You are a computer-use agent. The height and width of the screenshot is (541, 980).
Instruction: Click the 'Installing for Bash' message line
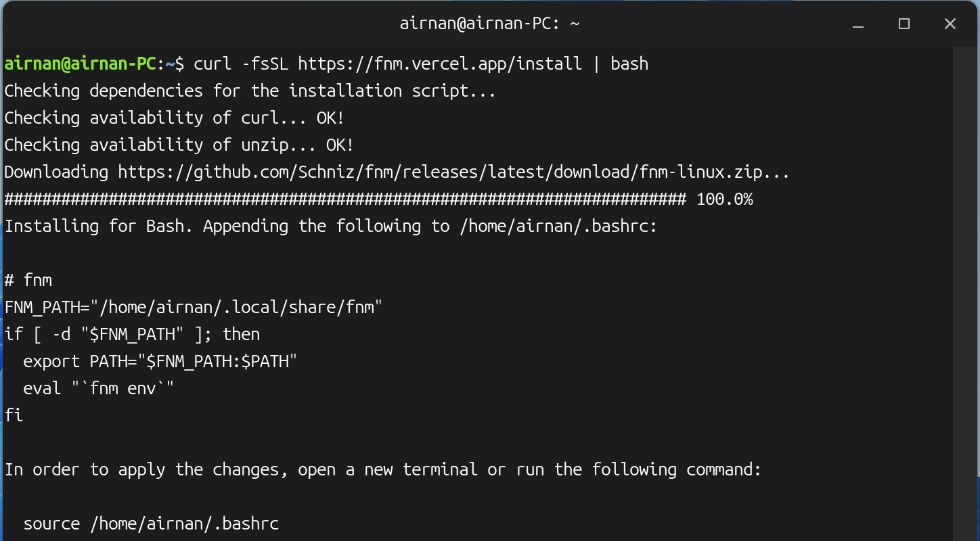click(331, 226)
